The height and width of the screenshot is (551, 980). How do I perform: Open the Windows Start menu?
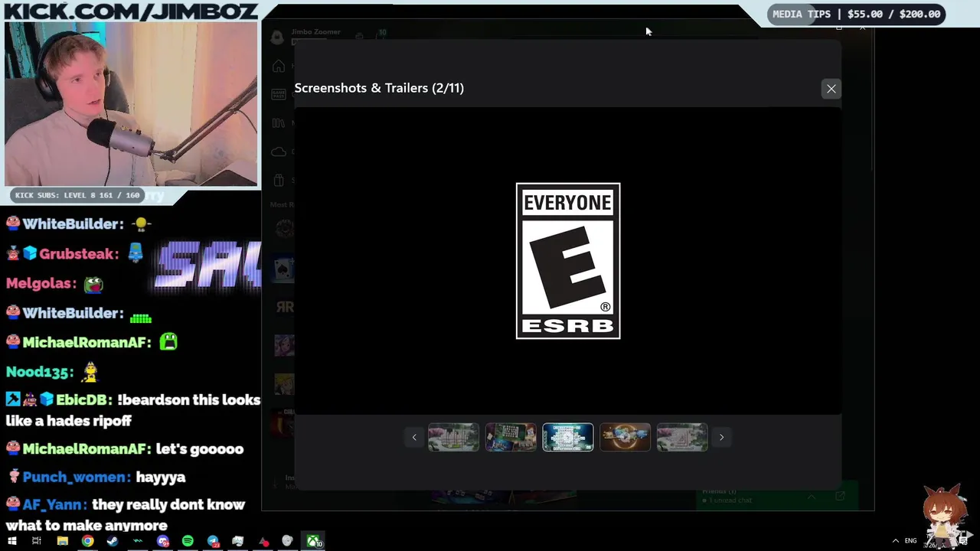coord(11,542)
